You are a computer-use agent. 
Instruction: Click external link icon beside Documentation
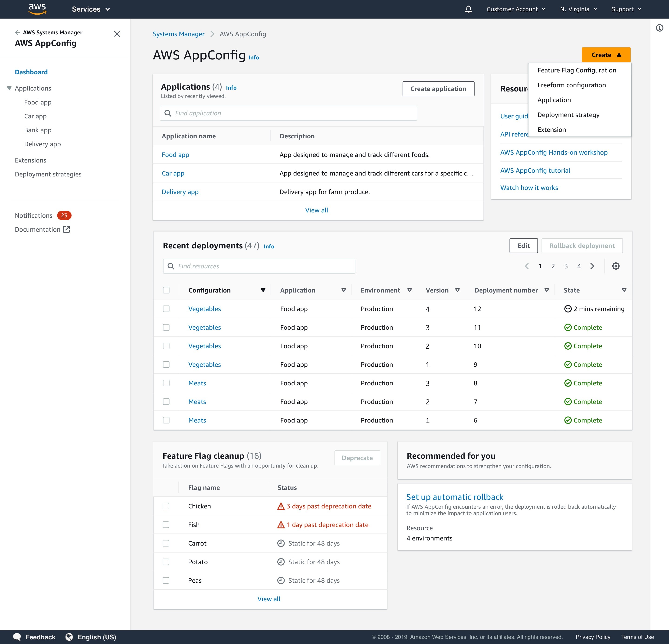click(x=67, y=230)
